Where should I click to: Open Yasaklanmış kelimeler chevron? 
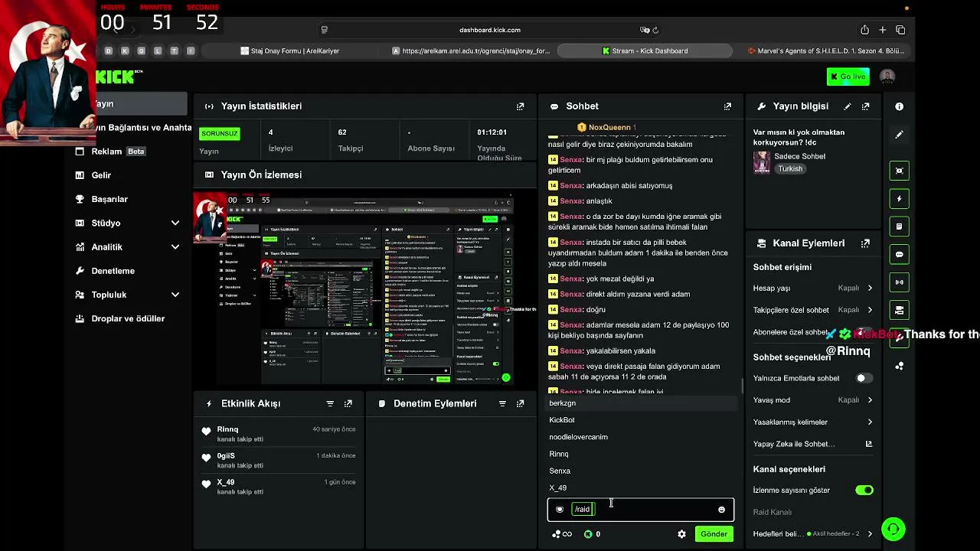coord(870,422)
